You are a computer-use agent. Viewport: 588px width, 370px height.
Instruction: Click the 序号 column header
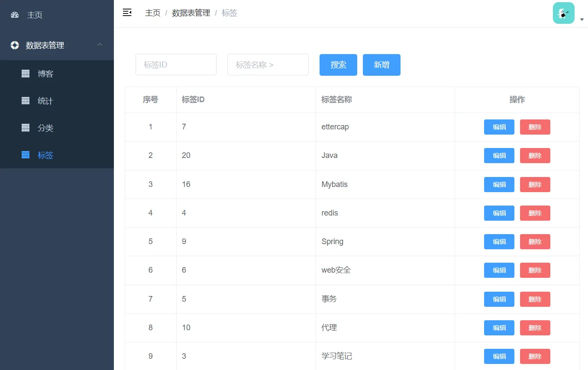click(x=151, y=100)
